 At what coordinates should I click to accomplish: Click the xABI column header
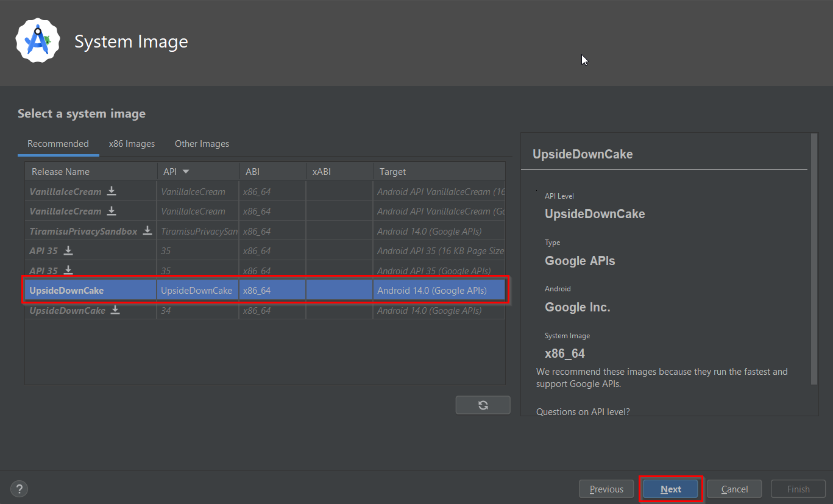click(x=340, y=172)
